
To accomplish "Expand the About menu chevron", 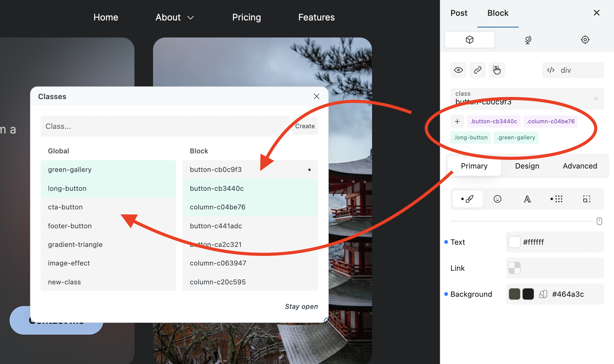I will coord(191,18).
